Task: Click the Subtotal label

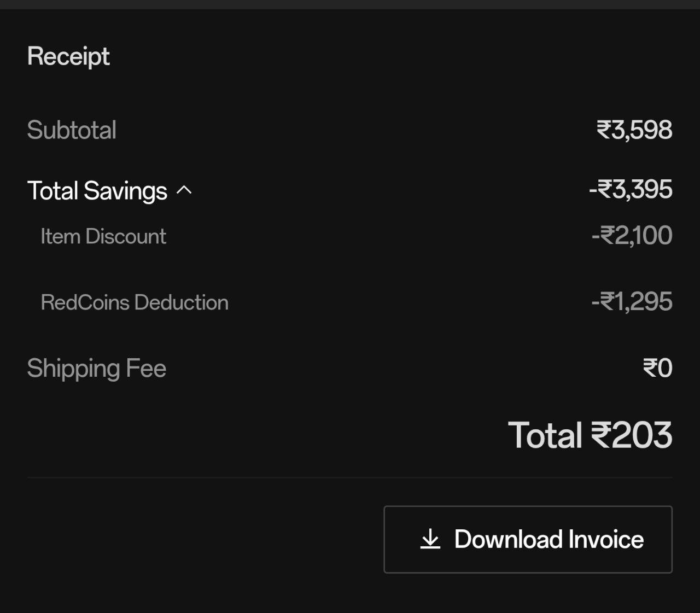Action: click(72, 130)
